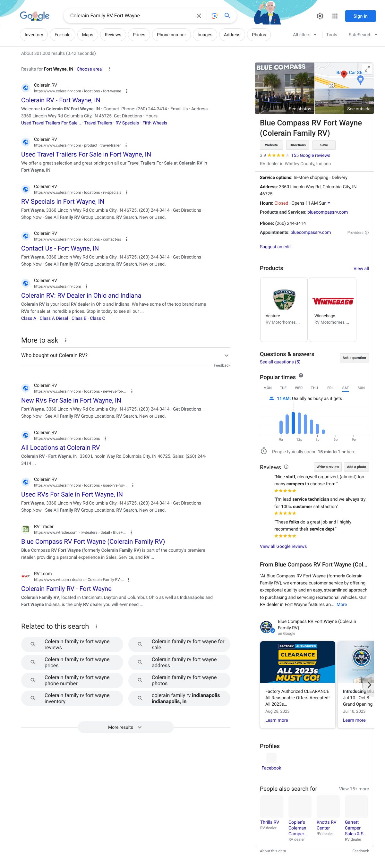Open three-dot menu for RV Trader result

click(x=131, y=532)
